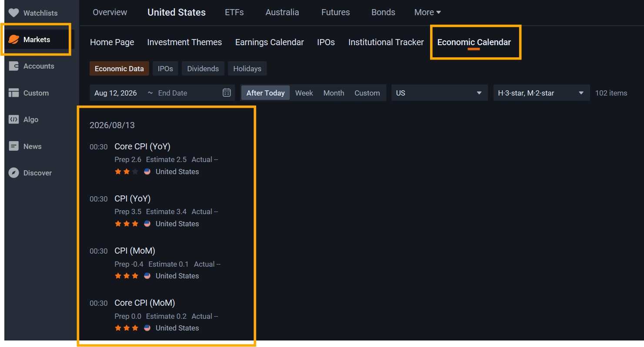Select the After Today range filter
The image size is (644, 347).
pos(265,93)
